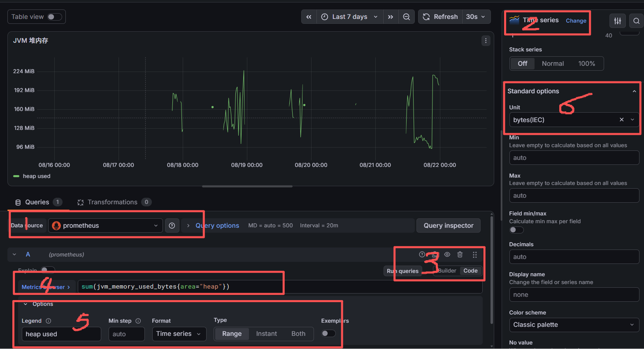Click Run queries button

pos(402,271)
